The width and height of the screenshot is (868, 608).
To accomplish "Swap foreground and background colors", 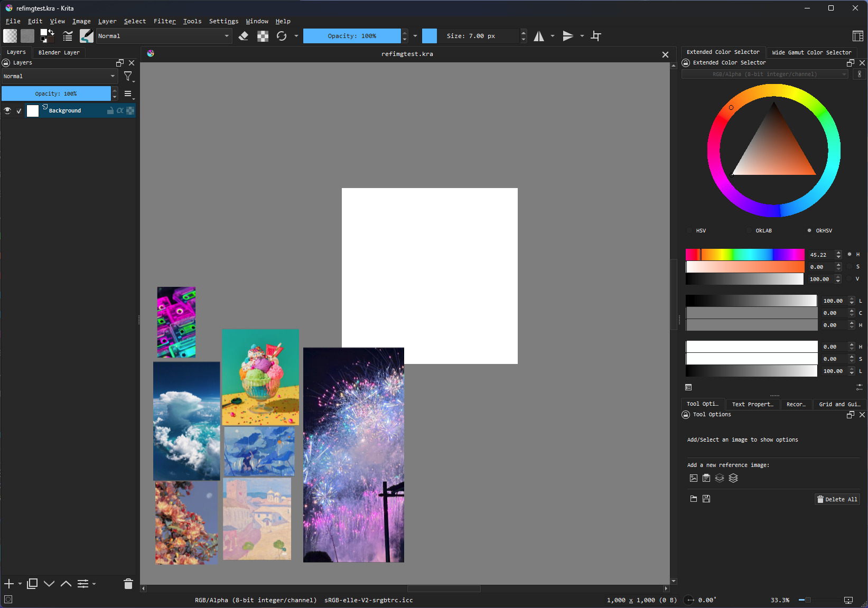I will click(x=51, y=32).
